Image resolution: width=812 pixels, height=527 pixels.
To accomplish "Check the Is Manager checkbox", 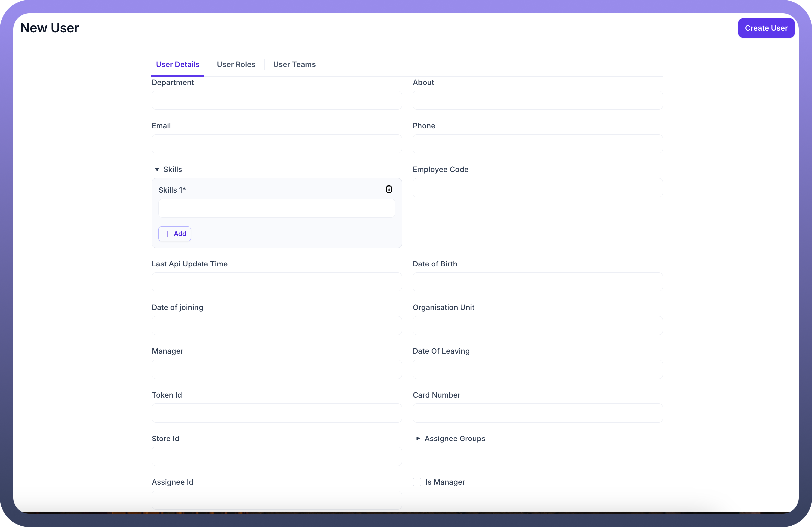I will click(417, 482).
